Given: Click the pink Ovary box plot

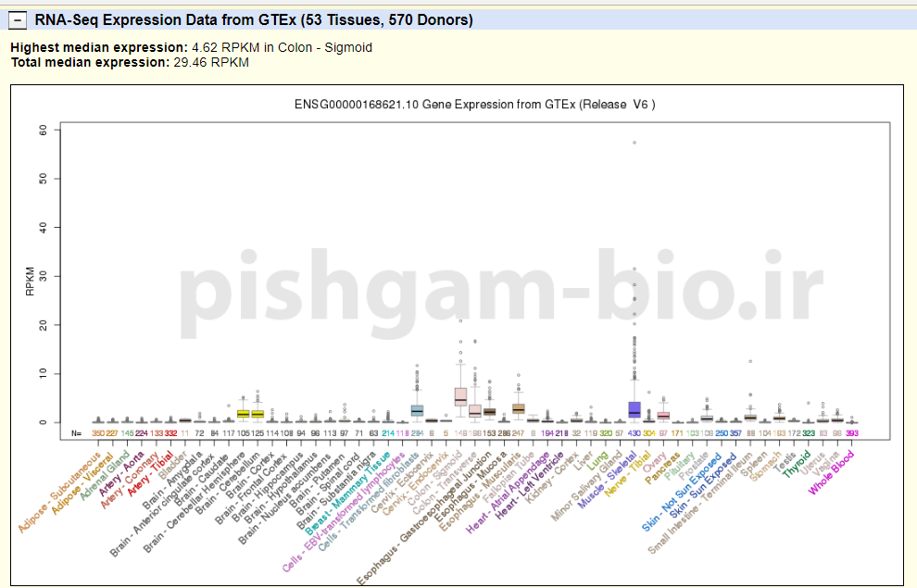Looking at the screenshot, I should tap(663, 416).
